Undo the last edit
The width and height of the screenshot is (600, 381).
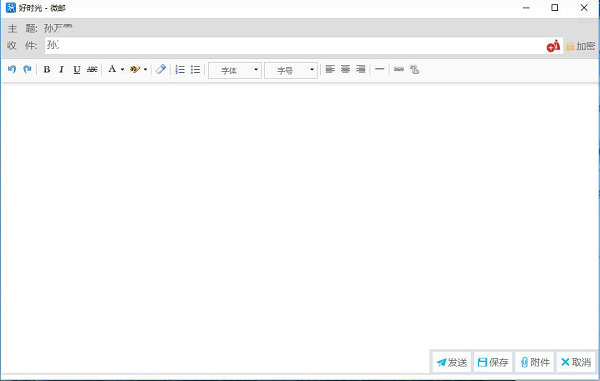pyautogui.click(x=12, y=69)
